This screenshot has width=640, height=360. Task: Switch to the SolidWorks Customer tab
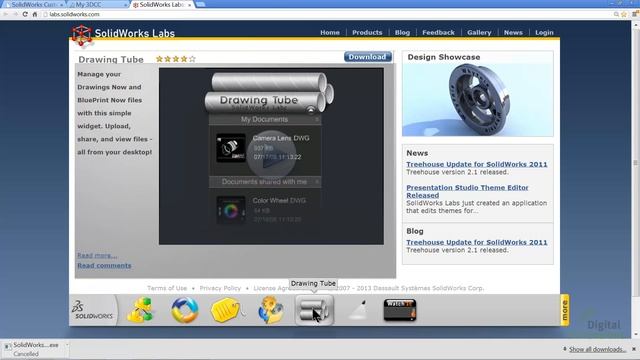click(x=33, y=4)
